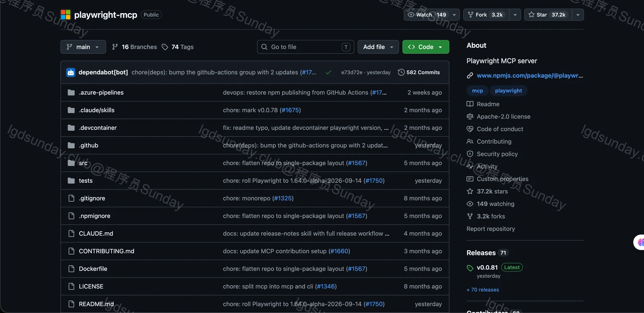The width and height of the screenshot is (644, 313).
Task: Click the .gitignore file icon
Action: point(71,198)
